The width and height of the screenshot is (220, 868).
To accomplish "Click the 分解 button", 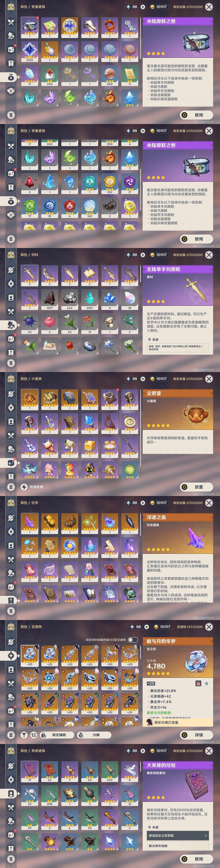I will pos(93,735).
